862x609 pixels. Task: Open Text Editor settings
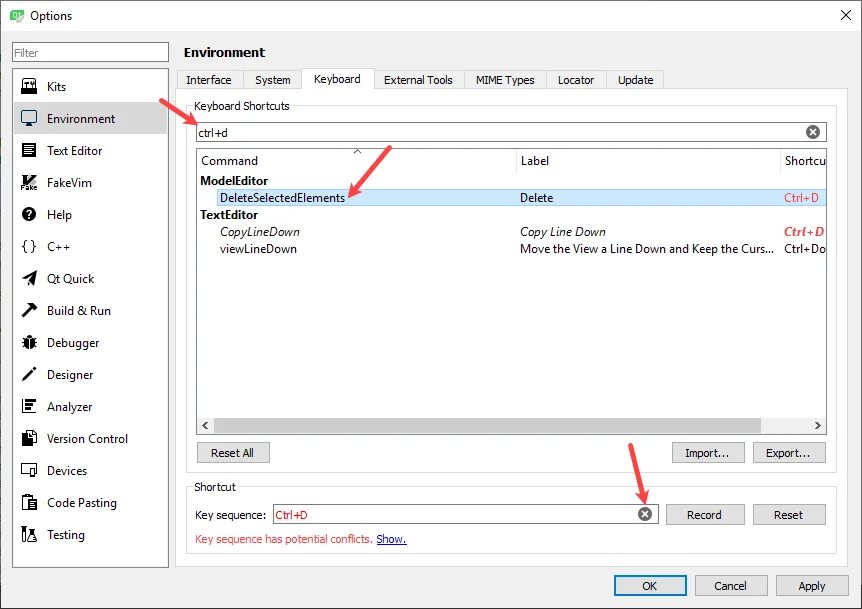(90, 150)
